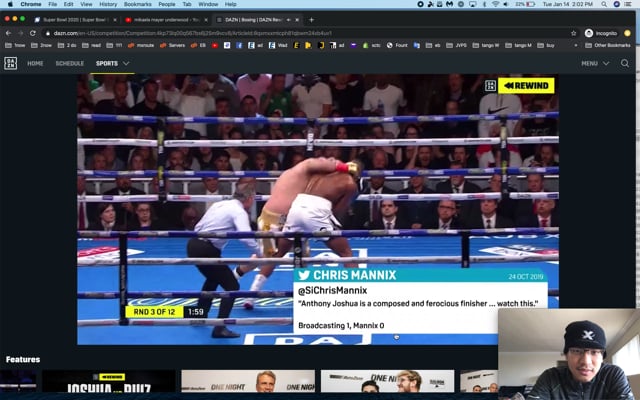The image size is (640, 400).
Task: Click the Twitter bird icon in overlay
Action: pos(304,275)
